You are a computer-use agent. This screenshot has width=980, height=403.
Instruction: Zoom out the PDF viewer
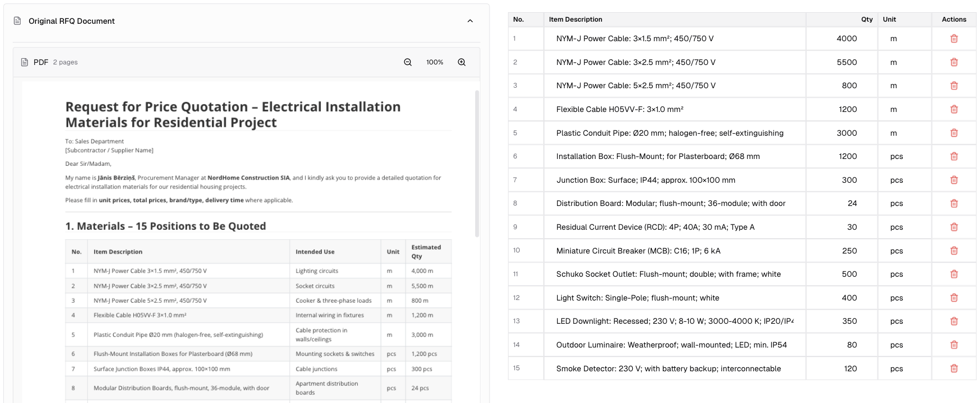(x=408, y=62)
